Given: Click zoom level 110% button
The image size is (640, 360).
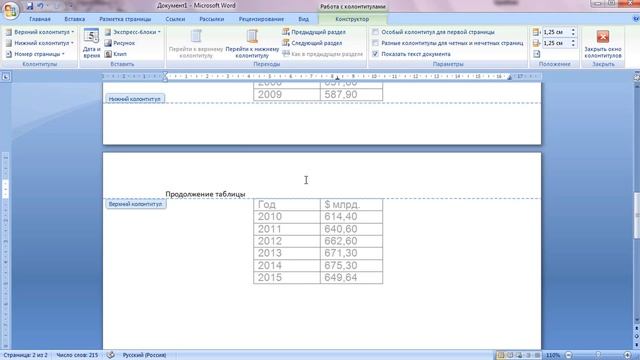Looking at the screenshot, I should [553, 355].
